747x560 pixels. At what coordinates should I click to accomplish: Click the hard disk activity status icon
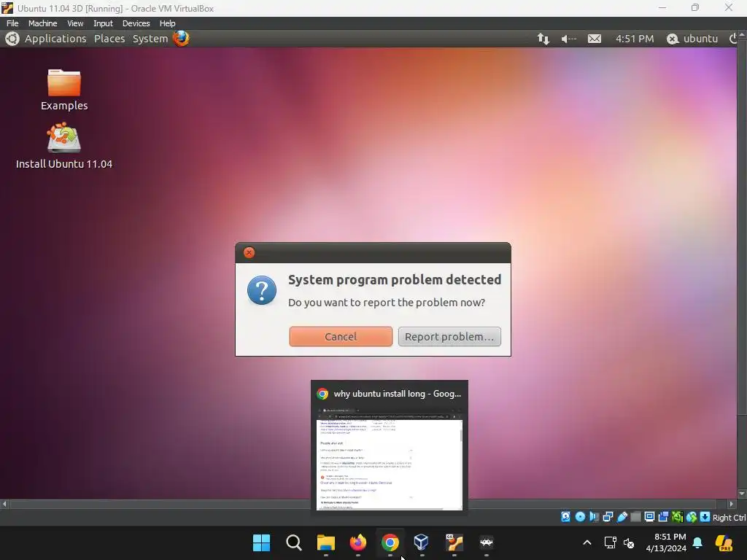pos(565,517)
